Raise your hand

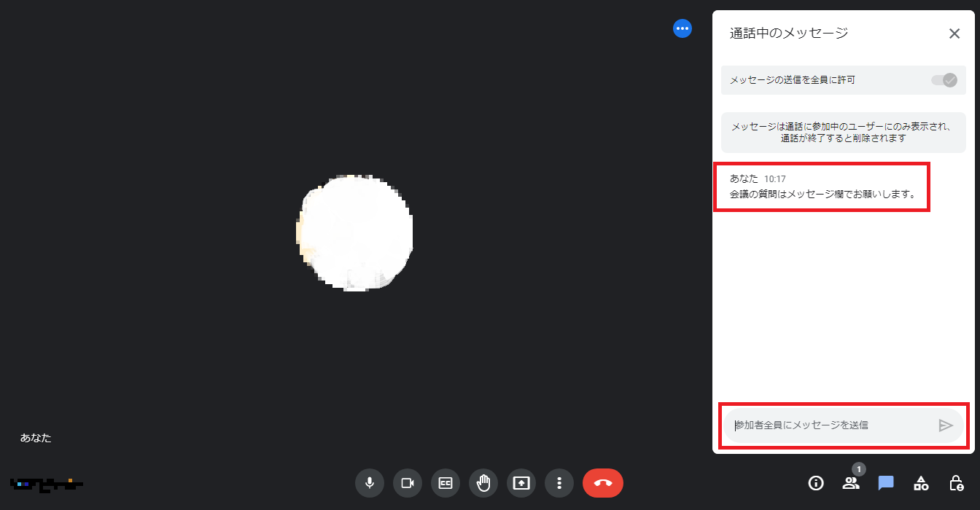point(483,483)
